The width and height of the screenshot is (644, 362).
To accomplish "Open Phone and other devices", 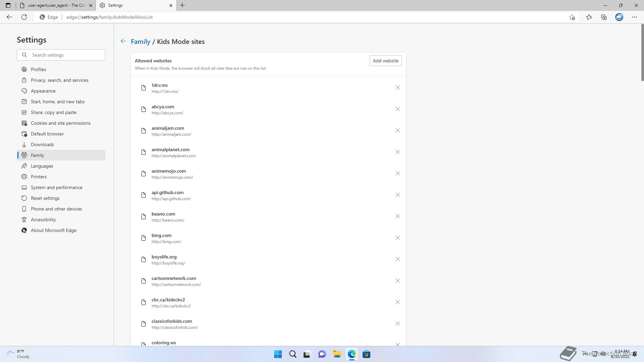I will point(61,209).
